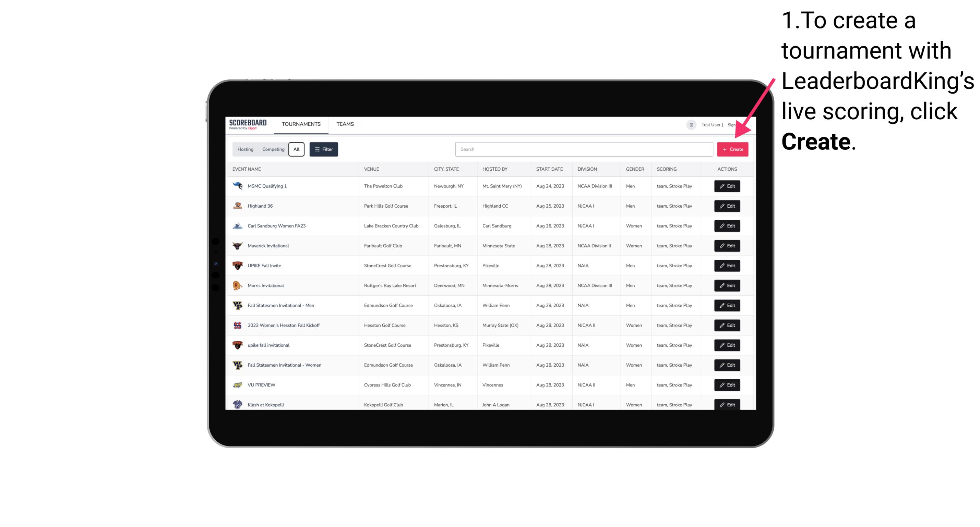Click the Create button
Viewport: 980px width, 527px height.
732,149
